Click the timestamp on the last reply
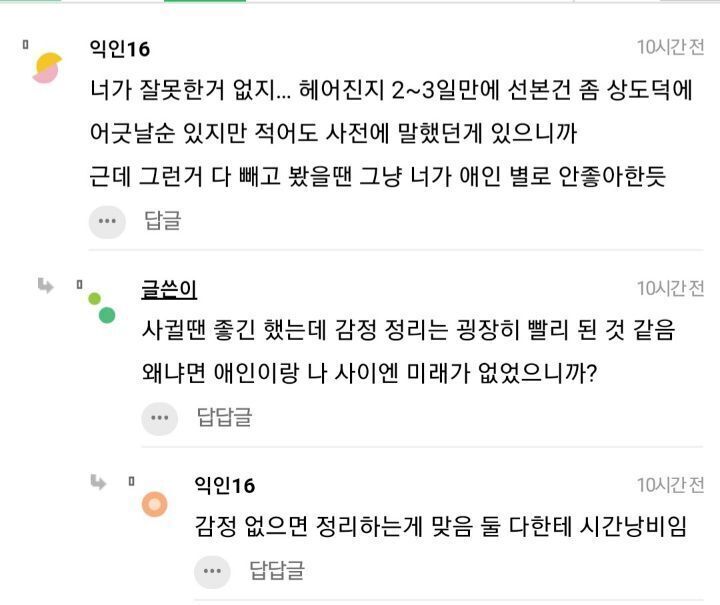Viewport: 720px width, 605px height. click(x=670, y=485)
